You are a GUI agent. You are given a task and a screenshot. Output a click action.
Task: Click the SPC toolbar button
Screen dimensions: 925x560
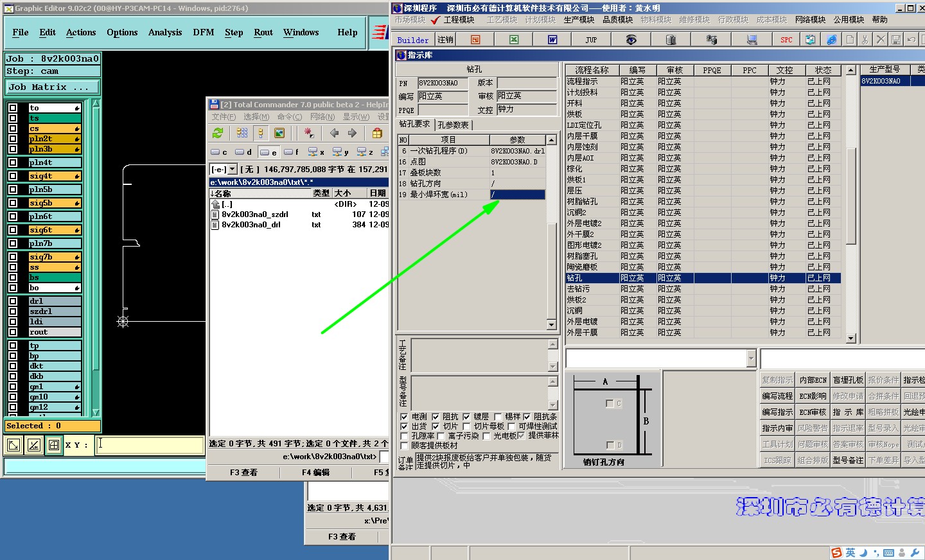click(x=786, y=40)
